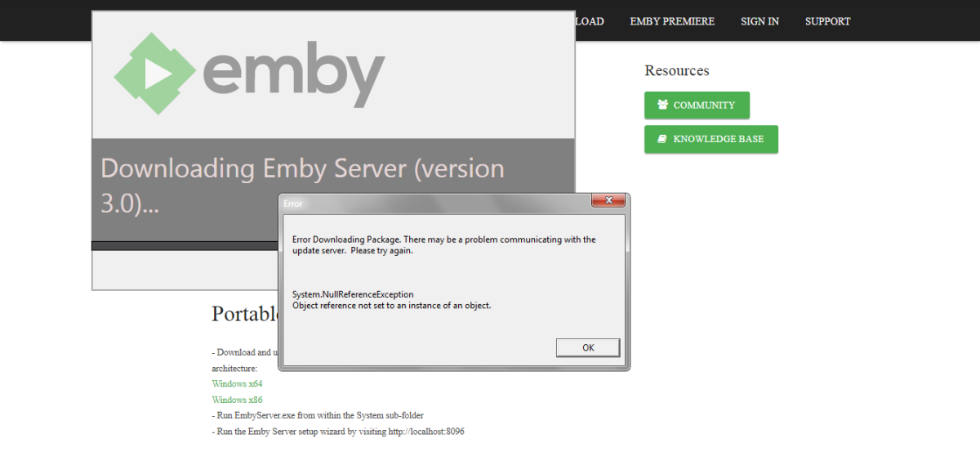The width and height of the screenshot is (980, 452).
Task: Click 'Object reference not set' error line
Action: [392, 306]
